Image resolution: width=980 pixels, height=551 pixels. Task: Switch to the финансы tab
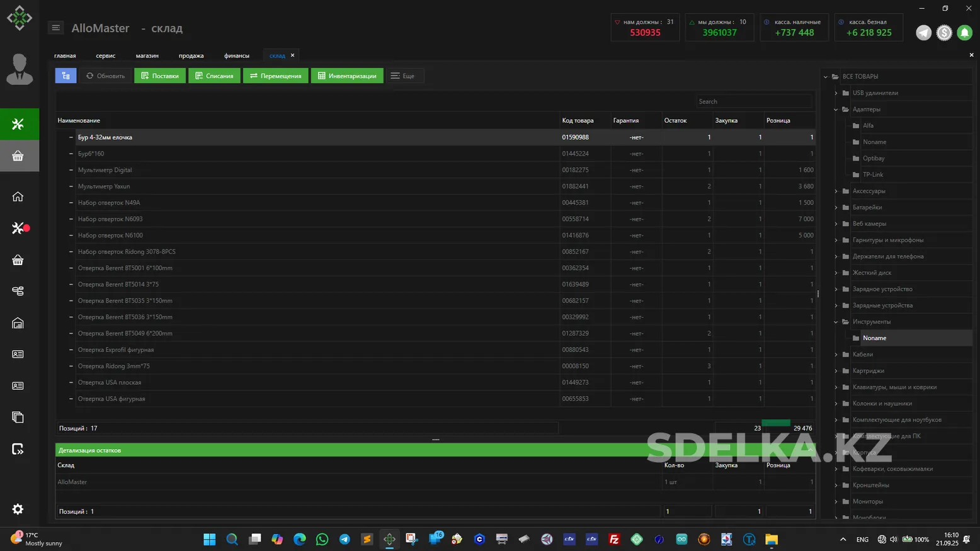pos(236,55)
